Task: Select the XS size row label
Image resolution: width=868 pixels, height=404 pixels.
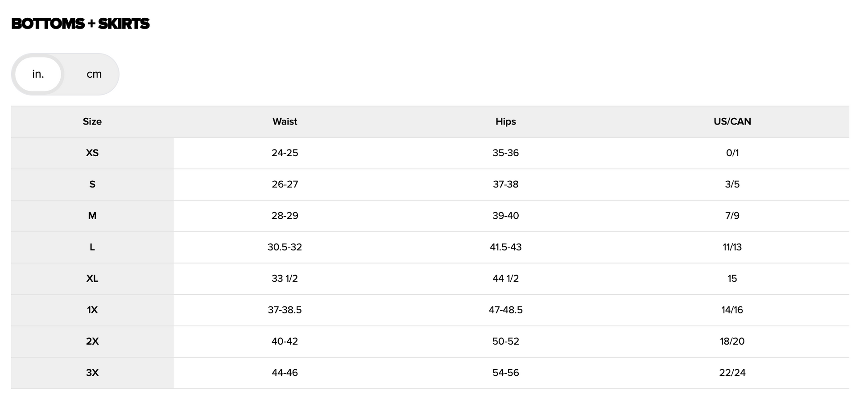Action: click(92, 153)
